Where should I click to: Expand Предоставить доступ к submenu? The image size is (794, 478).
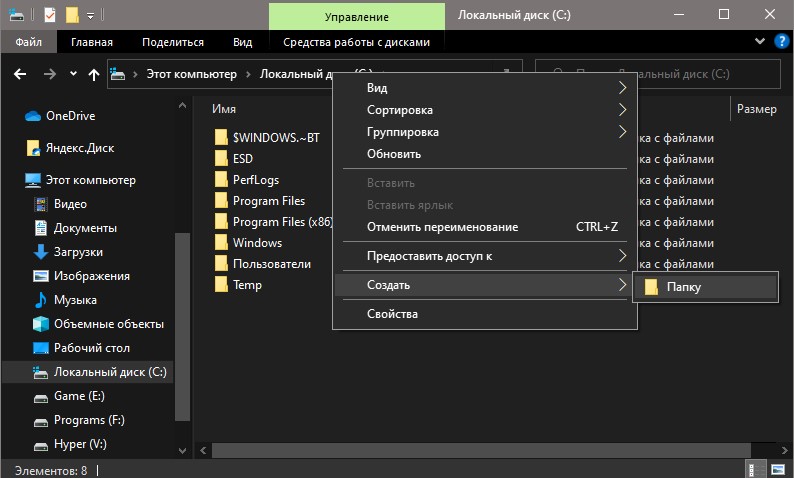(485, 256)
